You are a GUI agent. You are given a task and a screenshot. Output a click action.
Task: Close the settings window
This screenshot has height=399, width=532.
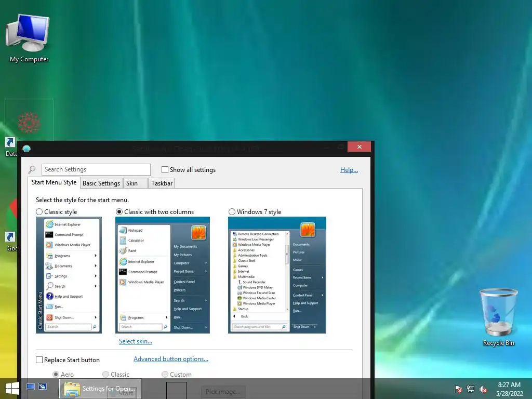click(x=360, y=147)
